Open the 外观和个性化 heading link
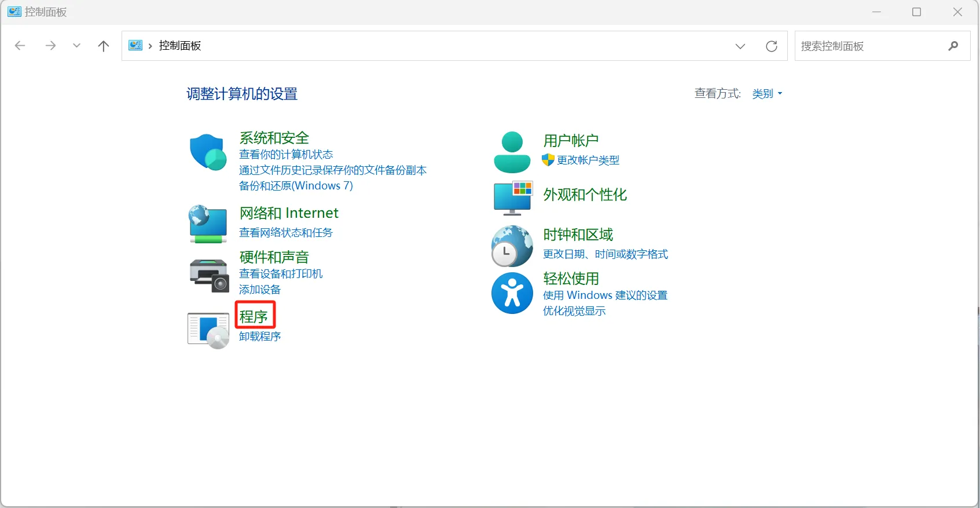This screenshot has width=980, height=508. [x=585, y=195]
